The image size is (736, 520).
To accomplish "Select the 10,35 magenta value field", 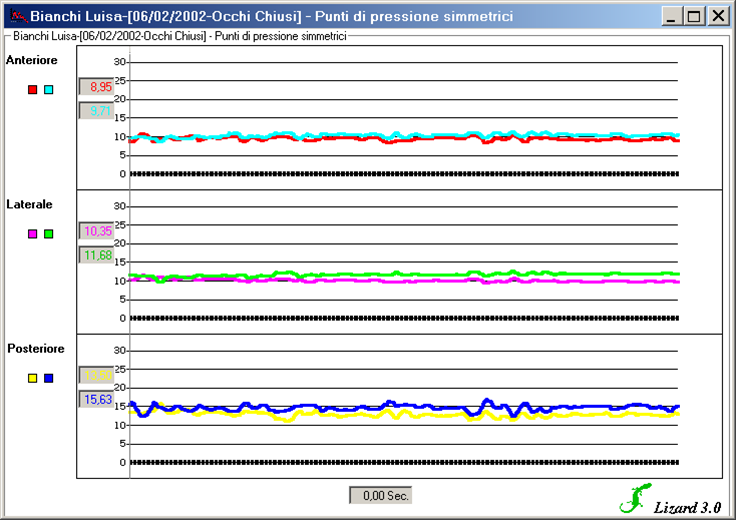I will pyautogui.click(x=97, y=231).
